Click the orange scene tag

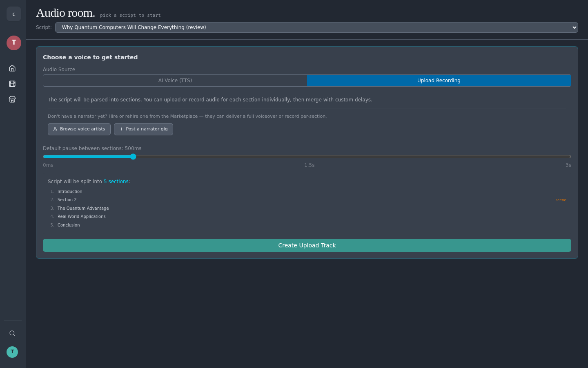(x=561, y=200)
